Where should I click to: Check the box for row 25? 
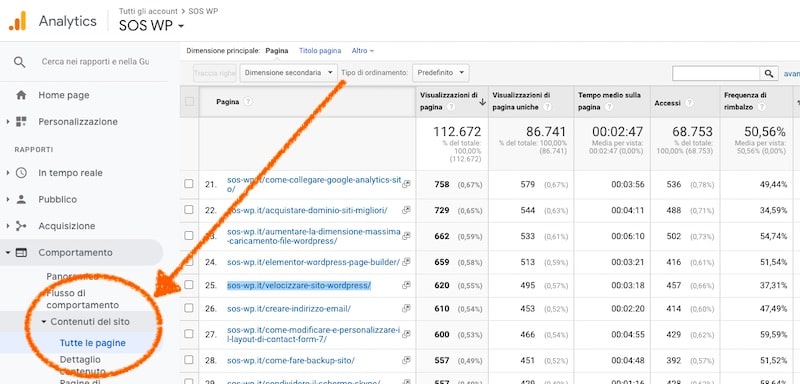(x=189, y=285)
